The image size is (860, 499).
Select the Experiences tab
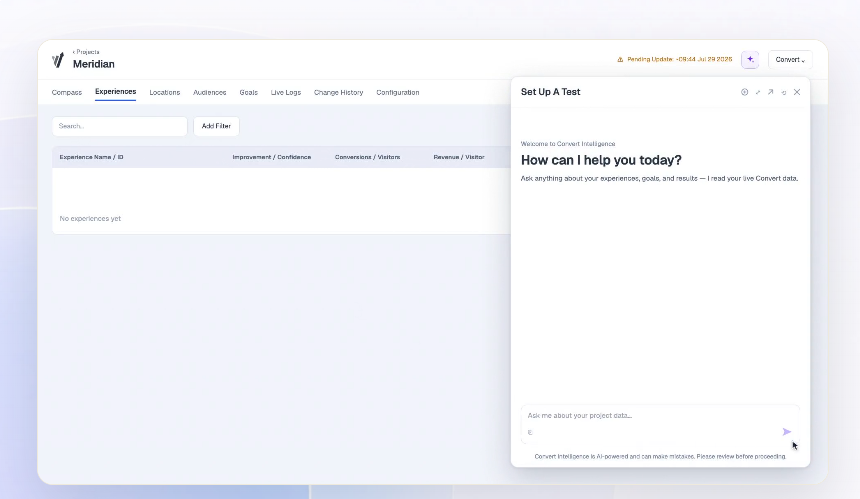pos(116,92)
